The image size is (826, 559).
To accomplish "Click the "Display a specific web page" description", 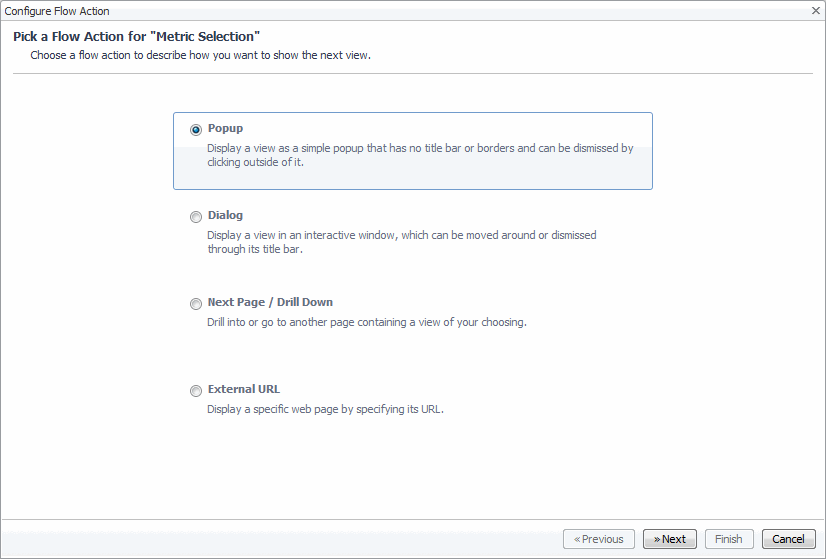I will pyautogui.click(x=325, y=409).
